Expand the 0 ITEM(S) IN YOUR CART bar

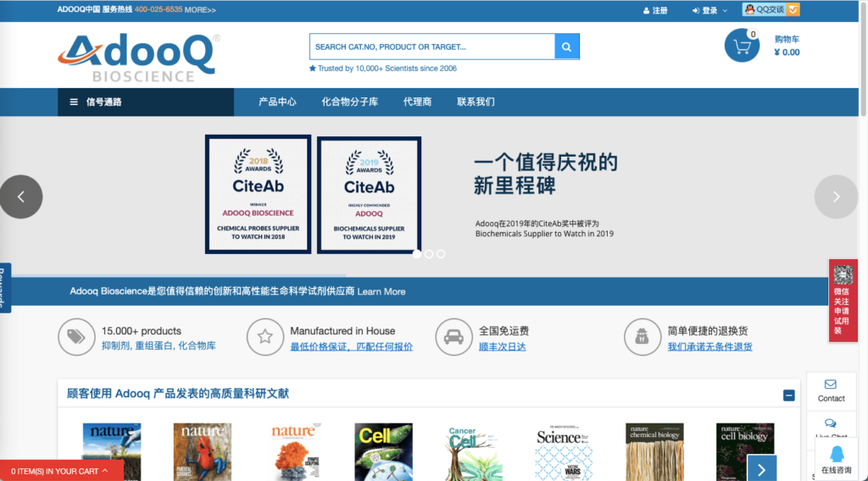[x=61, y=471]
